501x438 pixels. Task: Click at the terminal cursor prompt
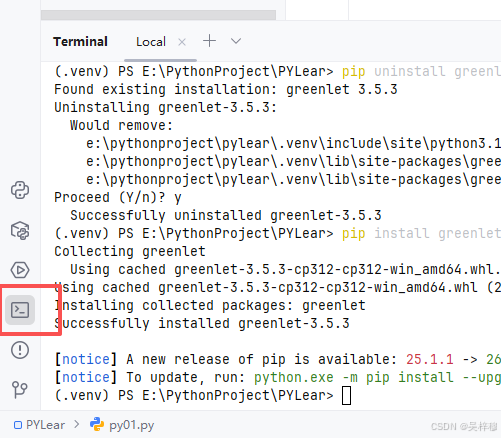click(346, 395)
